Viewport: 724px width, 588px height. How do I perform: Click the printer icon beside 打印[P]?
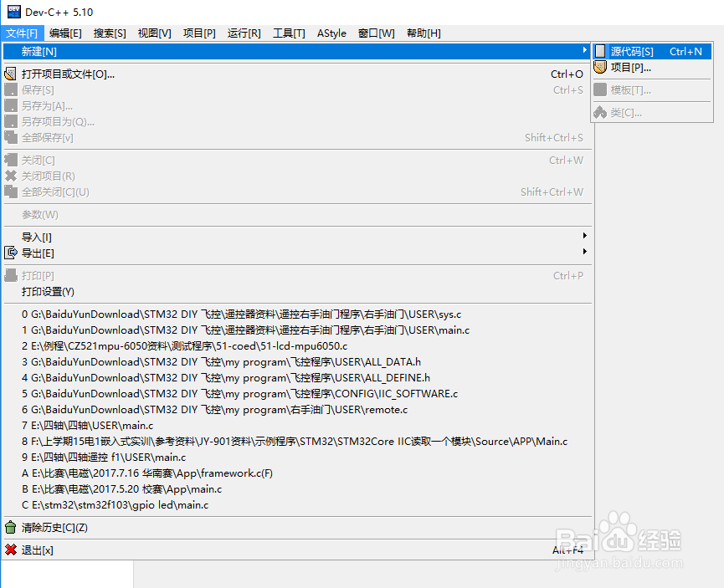[11, 275]
